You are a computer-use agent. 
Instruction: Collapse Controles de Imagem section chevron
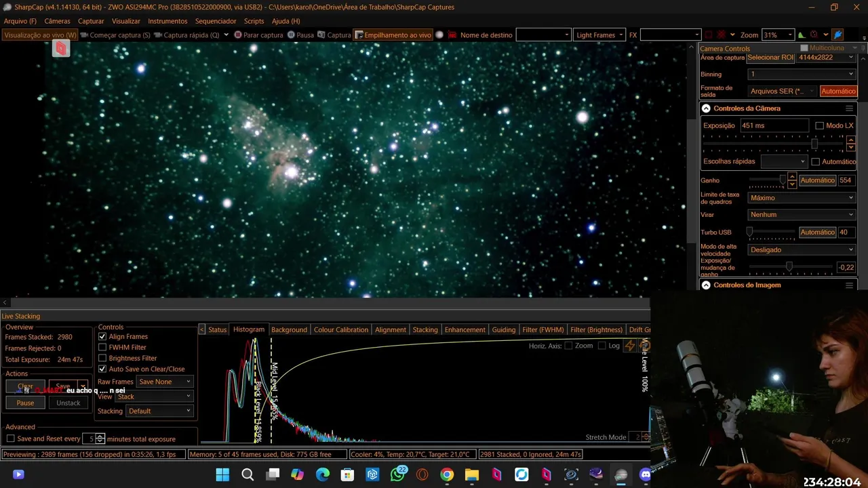[x=706, y=285]
